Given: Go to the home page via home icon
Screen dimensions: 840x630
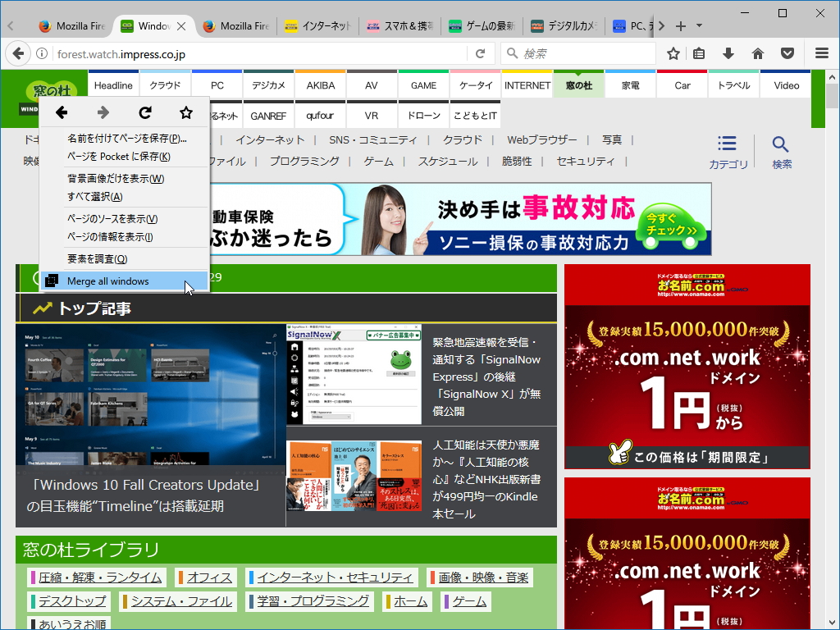Looking at the screenshot, I should pos(758,52).
